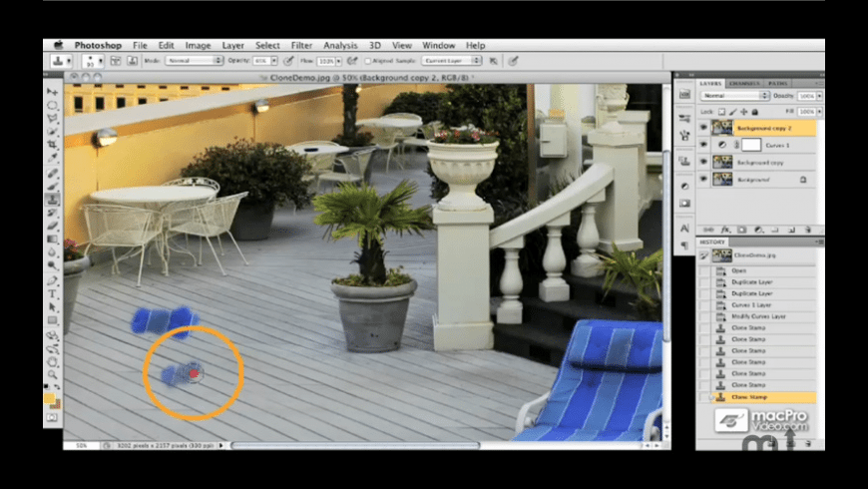Open the Masks panel icon in dock
Viewport: 868px width, 489px height.
[x=684, y=204]
